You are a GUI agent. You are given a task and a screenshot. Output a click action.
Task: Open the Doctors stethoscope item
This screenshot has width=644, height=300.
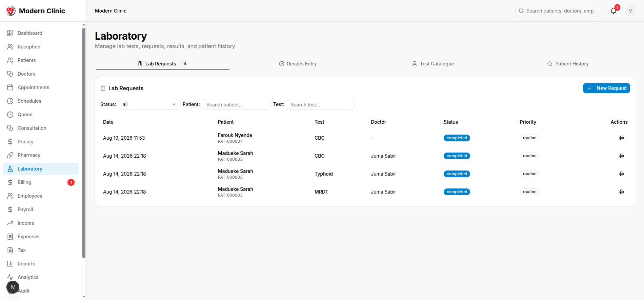(x=40, y=74)
